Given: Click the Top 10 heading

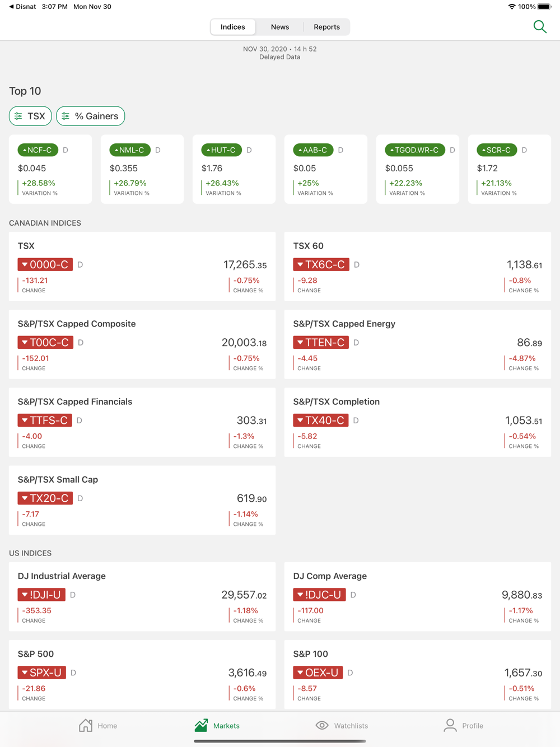Looking at the screenshot, I should pos(25,91).
